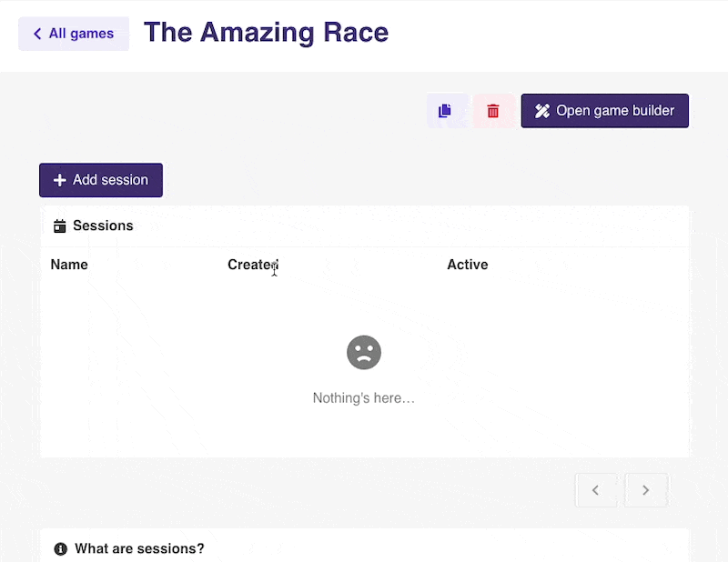728x562 pixels.
Task: Click the game title The Amazing Race
Action: pos(266,33)
